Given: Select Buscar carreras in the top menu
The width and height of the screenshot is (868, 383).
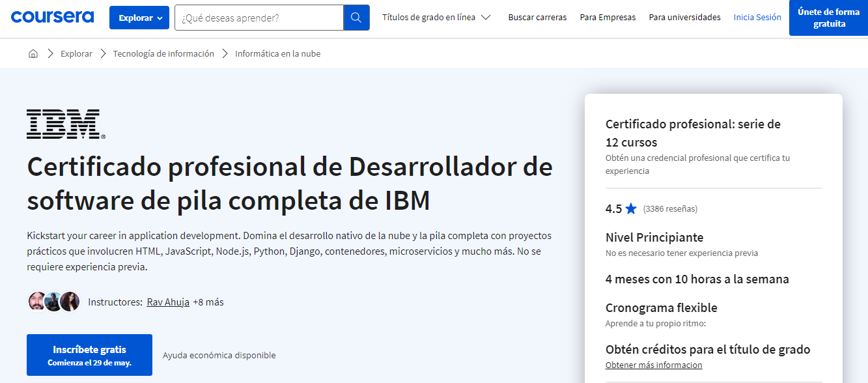Looking at the screenshot, I should tap(537, 18).
